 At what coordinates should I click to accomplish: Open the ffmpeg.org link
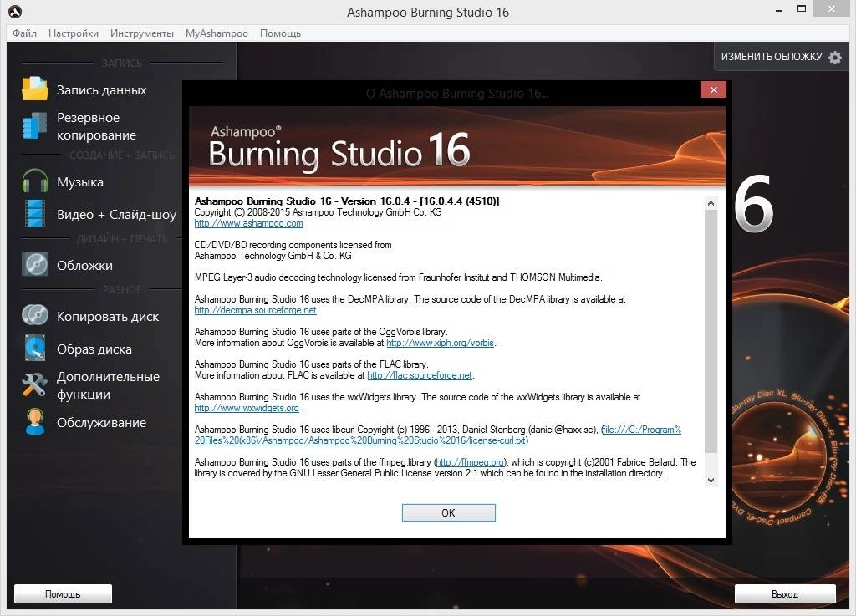[471, 462]
